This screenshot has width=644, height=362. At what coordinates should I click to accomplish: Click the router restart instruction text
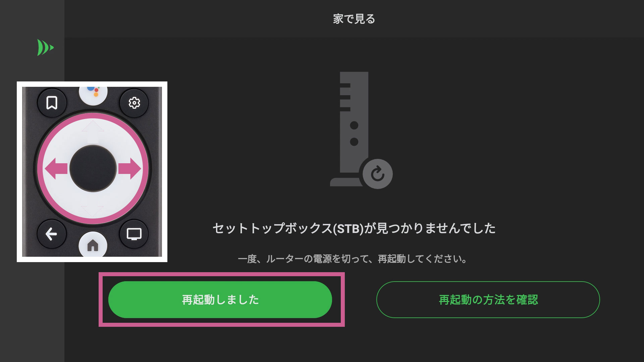pos(352,259)
